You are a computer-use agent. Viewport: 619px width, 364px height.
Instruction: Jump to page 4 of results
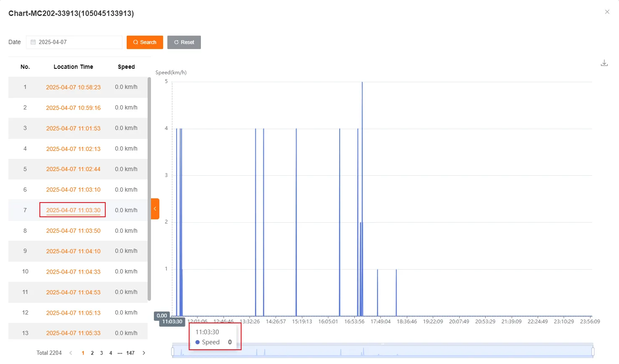(x=110, y=353)
